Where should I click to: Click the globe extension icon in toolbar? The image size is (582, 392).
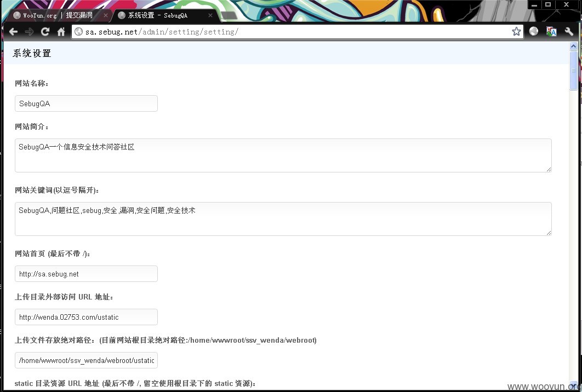tap(534, 32)
